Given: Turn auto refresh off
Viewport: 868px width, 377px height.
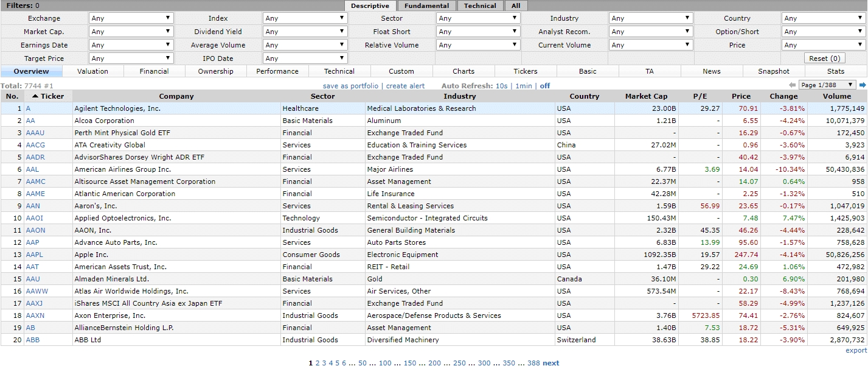Looking at the screenshot, I should (x=545, y=86).
